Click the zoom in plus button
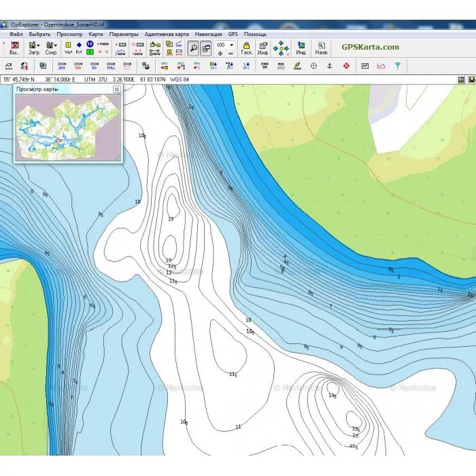476x476 pixels. point(220,53)
